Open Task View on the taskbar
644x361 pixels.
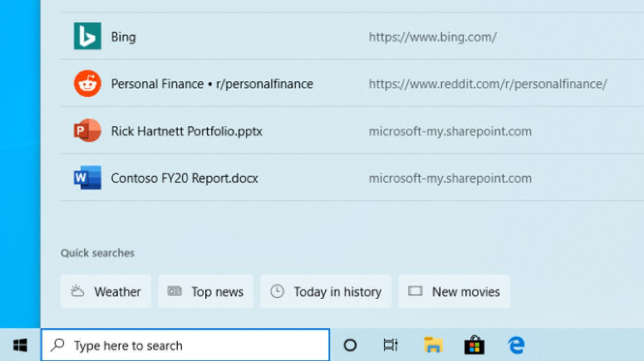pos(390,345)
